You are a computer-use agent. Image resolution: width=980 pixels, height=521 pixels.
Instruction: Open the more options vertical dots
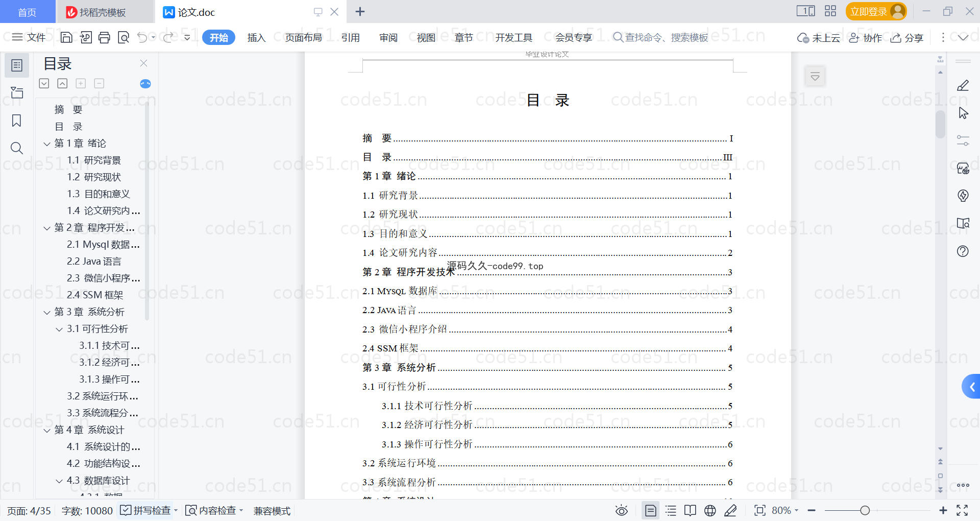(943, 37)
